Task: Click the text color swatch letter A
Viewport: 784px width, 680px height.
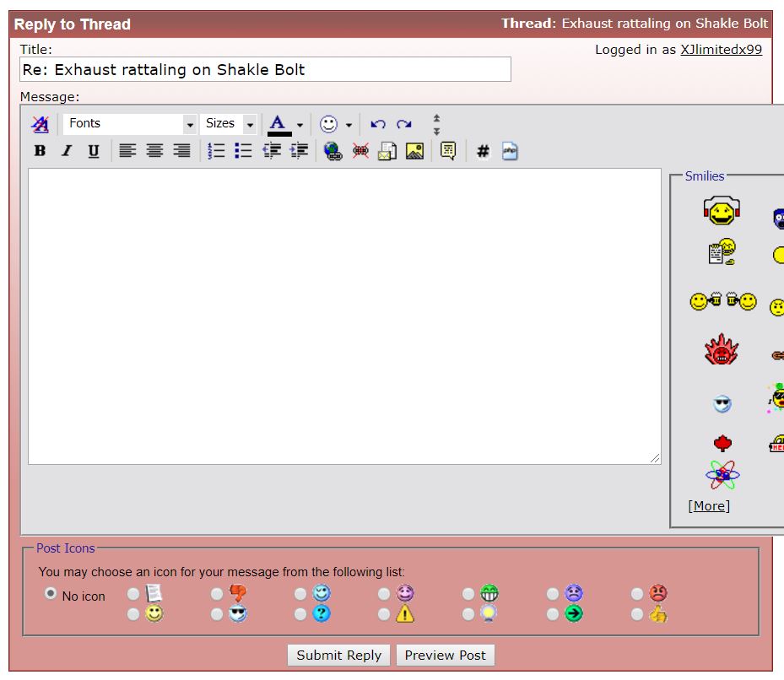Action: (278, 123)
